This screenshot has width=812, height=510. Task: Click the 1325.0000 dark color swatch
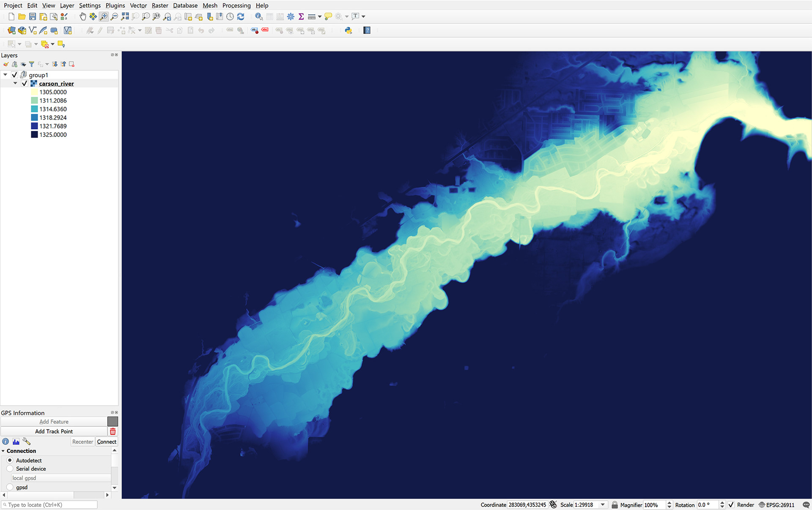click(x=34, y=135)
